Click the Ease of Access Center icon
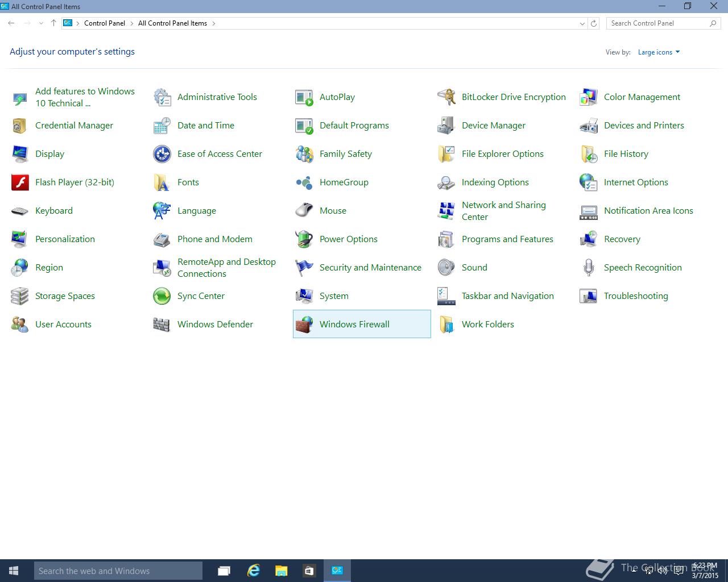 pyautogui.click(x=162, y=154)
